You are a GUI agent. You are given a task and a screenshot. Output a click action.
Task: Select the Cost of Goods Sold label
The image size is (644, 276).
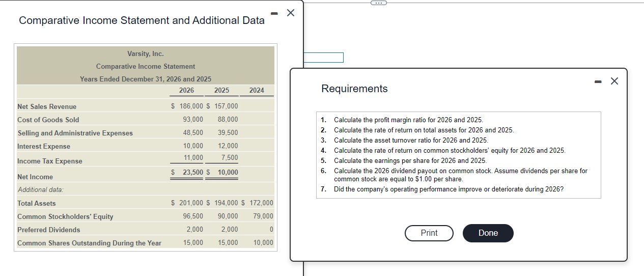[x=48, y=120]
